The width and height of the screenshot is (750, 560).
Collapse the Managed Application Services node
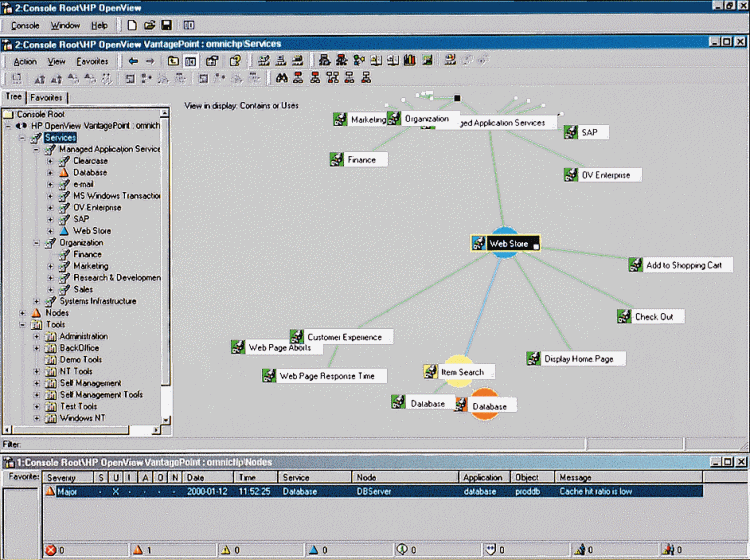(x=36, y=149)
